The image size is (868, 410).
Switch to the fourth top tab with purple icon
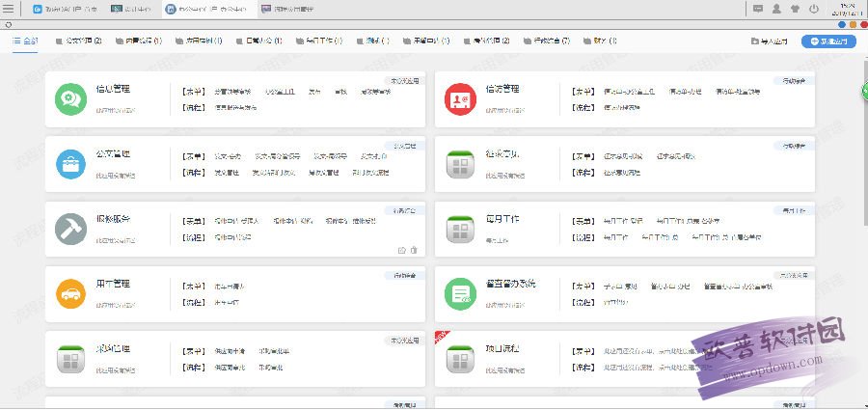coord(287,9)
